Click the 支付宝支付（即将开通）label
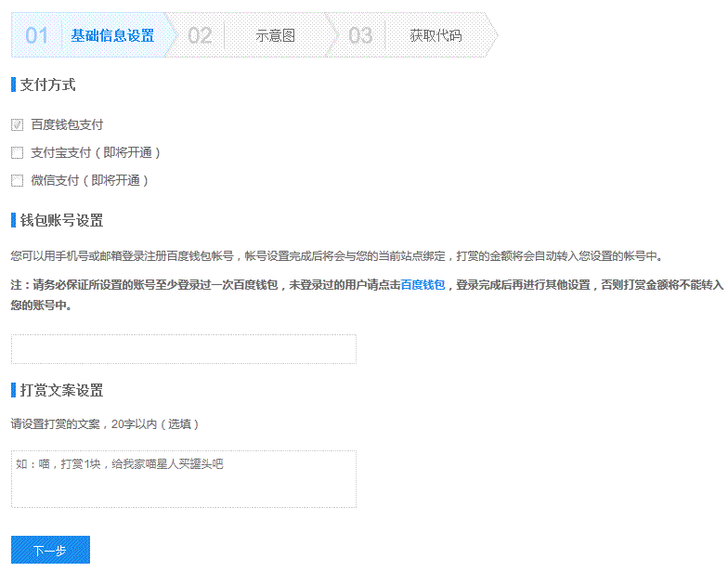The image size is (728, 572). (x=96, y=152)
